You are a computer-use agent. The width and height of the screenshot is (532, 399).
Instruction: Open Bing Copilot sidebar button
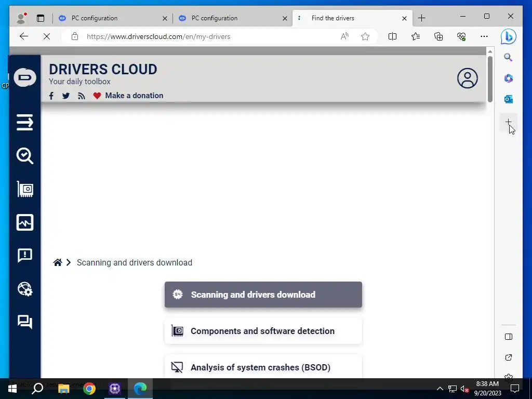click(x=508, y=36)
